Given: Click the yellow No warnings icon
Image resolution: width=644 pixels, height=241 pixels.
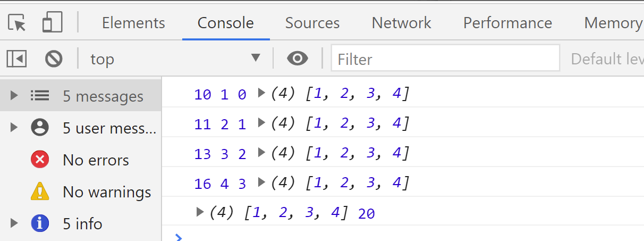Looking at the screenshot, I should pyautogui.click(x=40, y=192).
